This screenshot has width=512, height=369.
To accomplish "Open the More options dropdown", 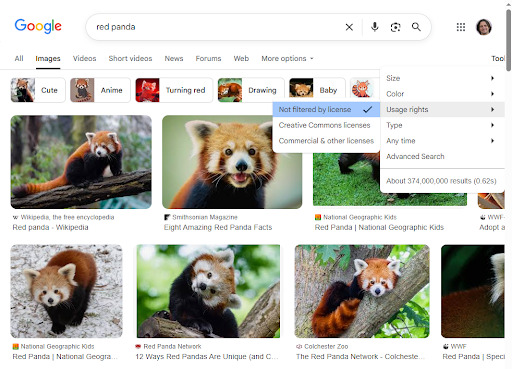I will [287, 58].
